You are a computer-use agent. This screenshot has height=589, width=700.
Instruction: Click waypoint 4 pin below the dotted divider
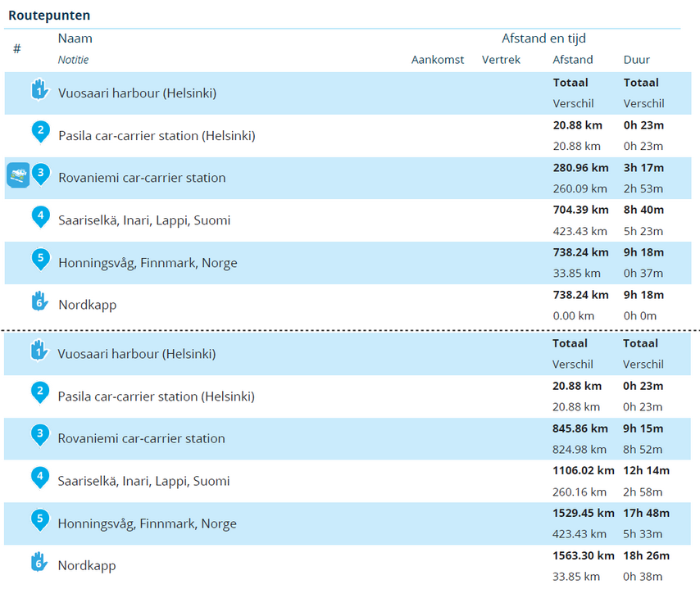[x=40, y=478]
